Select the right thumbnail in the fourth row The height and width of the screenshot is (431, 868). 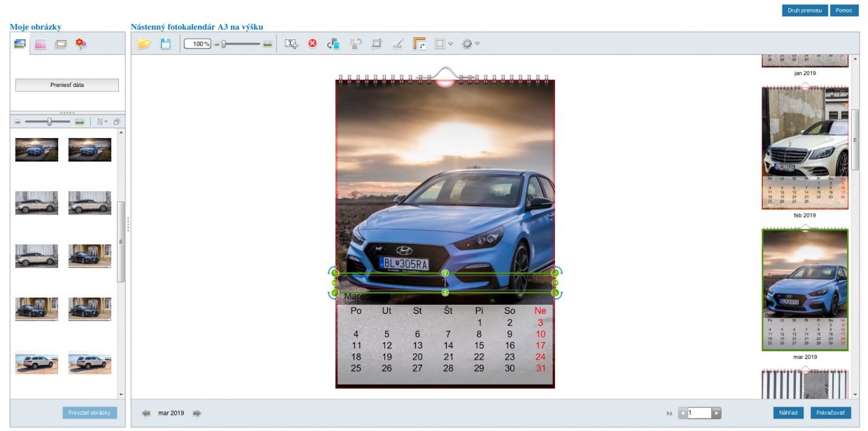pyautogui.click(x=90, y=309)
